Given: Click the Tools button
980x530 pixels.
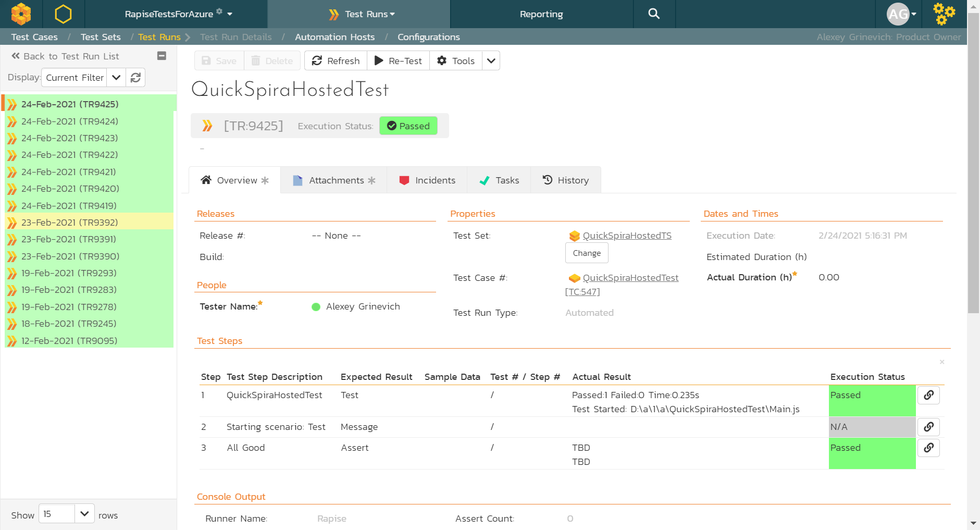Looking at the screenshot, I should point(456,60).
